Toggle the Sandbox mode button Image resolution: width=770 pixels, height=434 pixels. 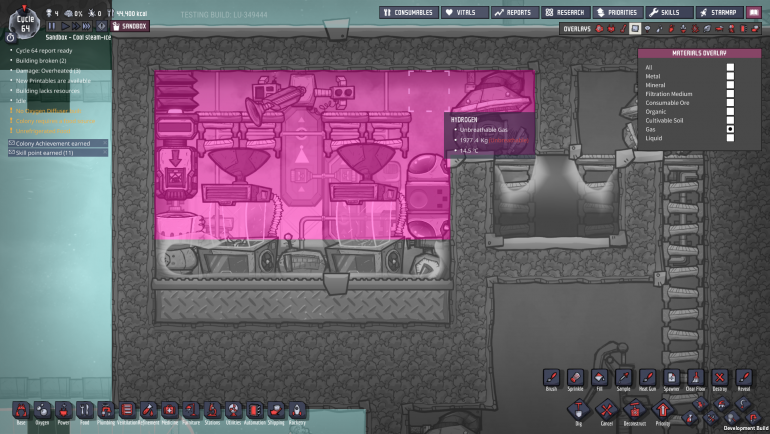[130, 26]
